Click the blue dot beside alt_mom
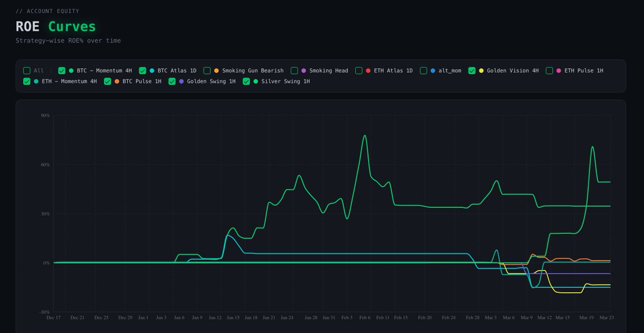The height and width of the screenshot is (333, 644). (x=433, y=70)
